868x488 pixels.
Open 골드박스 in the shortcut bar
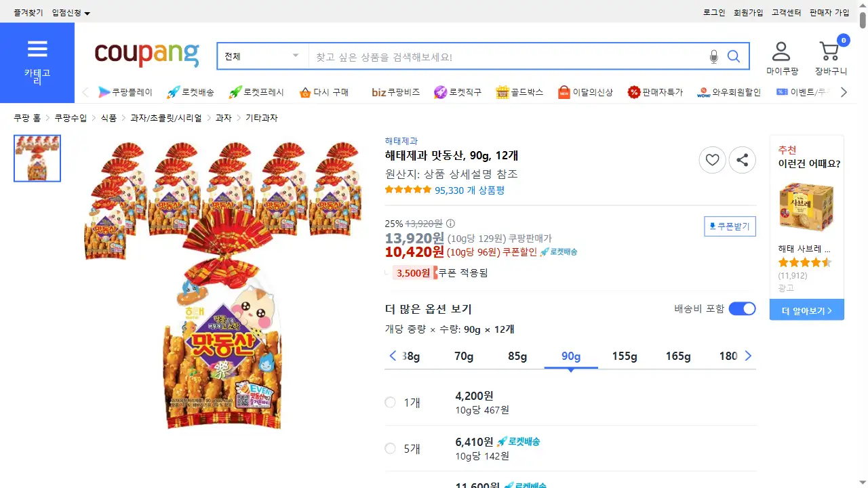[x=519, y=92]
